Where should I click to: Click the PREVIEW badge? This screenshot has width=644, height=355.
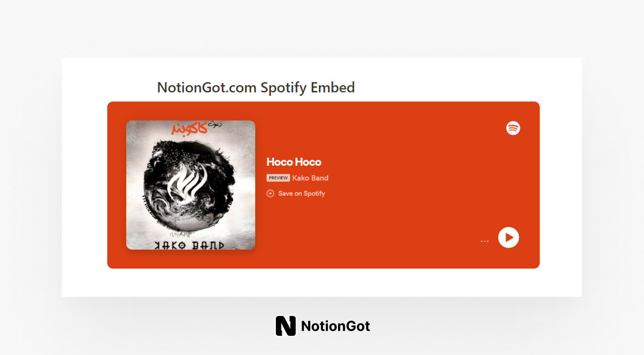tap(278, 178)
